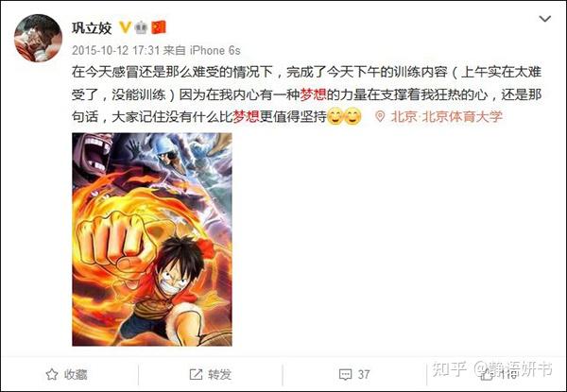
Task: Click the thumbs-up like icon
Action: coord(487,375)
